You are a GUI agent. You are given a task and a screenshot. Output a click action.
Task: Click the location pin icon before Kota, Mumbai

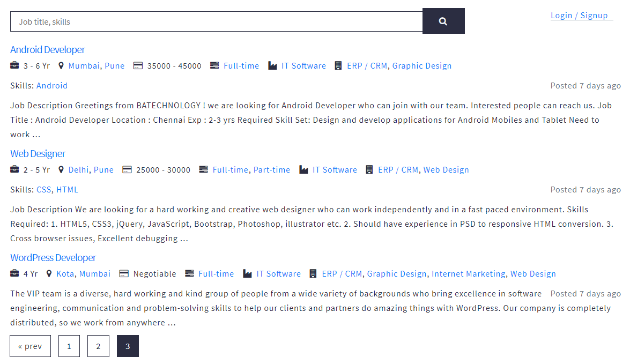pyautogui.click(x=49, y=274)
